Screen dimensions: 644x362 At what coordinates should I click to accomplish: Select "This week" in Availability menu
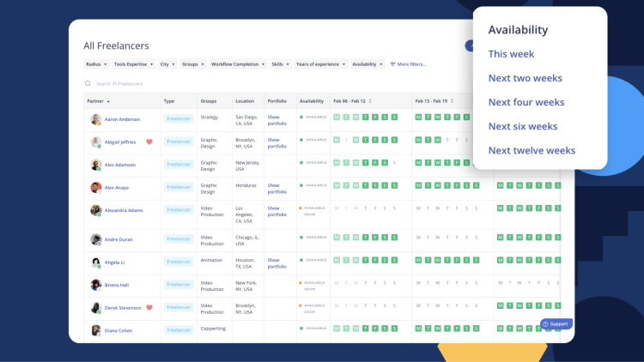[511, 54]
